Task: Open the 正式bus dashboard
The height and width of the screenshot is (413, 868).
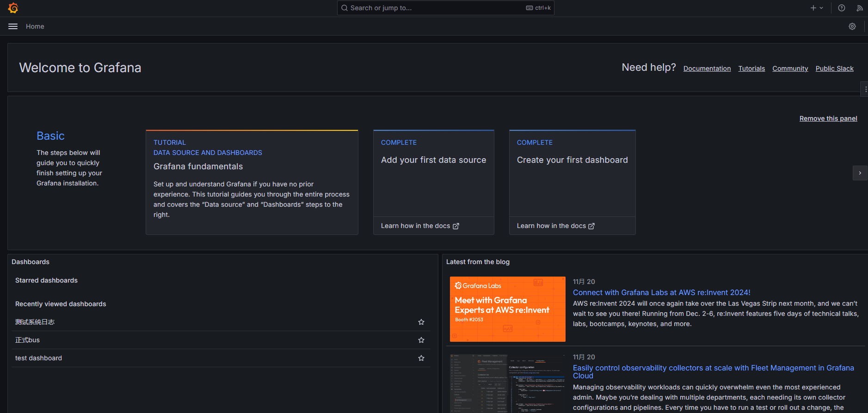Action: [27, 340]
